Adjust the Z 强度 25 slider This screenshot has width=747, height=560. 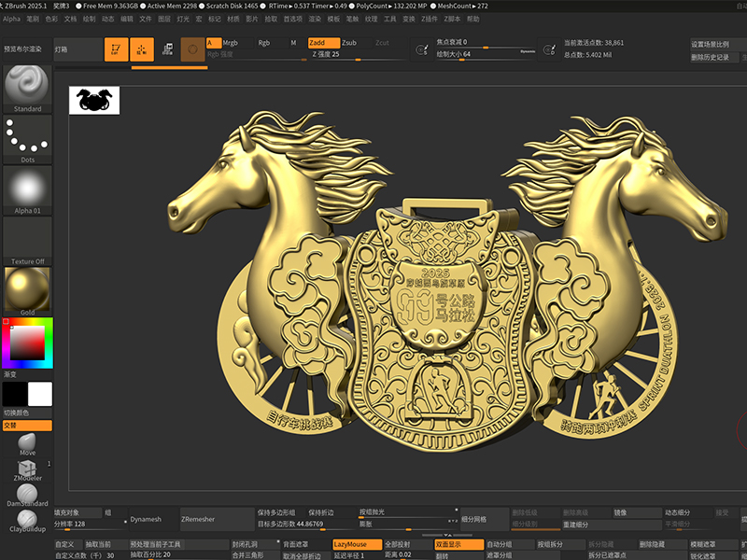point(358,55)
